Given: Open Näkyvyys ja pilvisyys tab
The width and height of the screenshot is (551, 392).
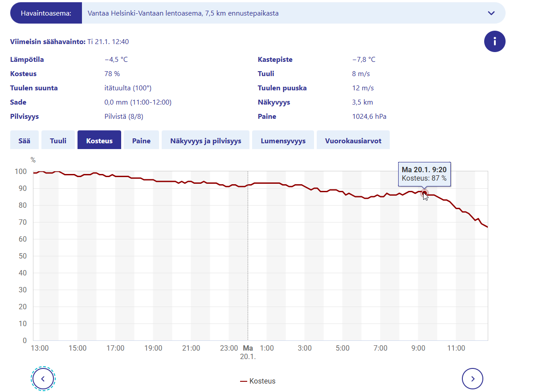Looking at the screenshot, I should pyautogui.click(x=205, y=141).
